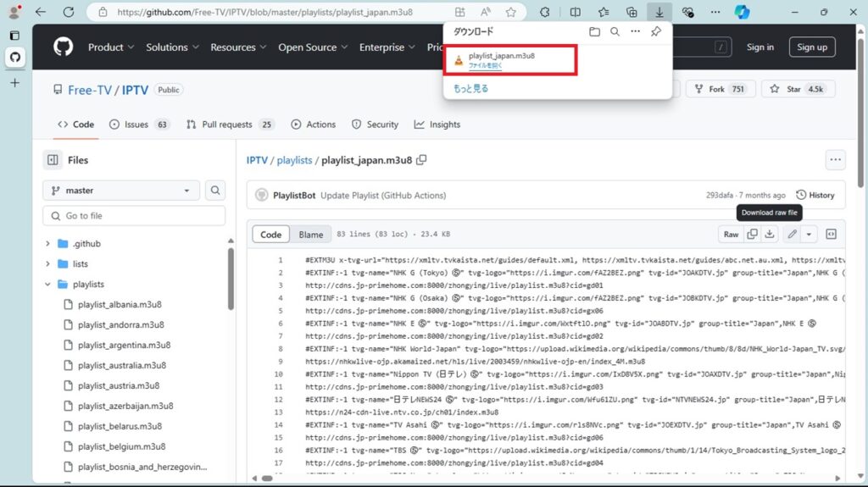Image resolution: width=868 pixels, height=487 pixels.
Task: Fork the repository
Action: point(721,89)
